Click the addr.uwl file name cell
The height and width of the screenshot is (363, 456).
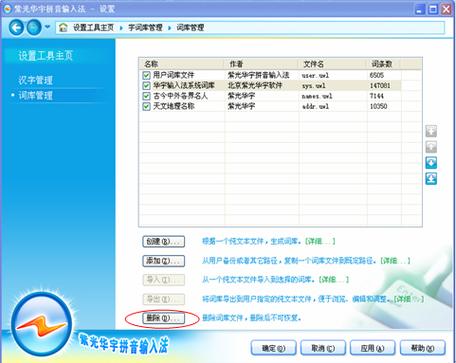[315, 106]
